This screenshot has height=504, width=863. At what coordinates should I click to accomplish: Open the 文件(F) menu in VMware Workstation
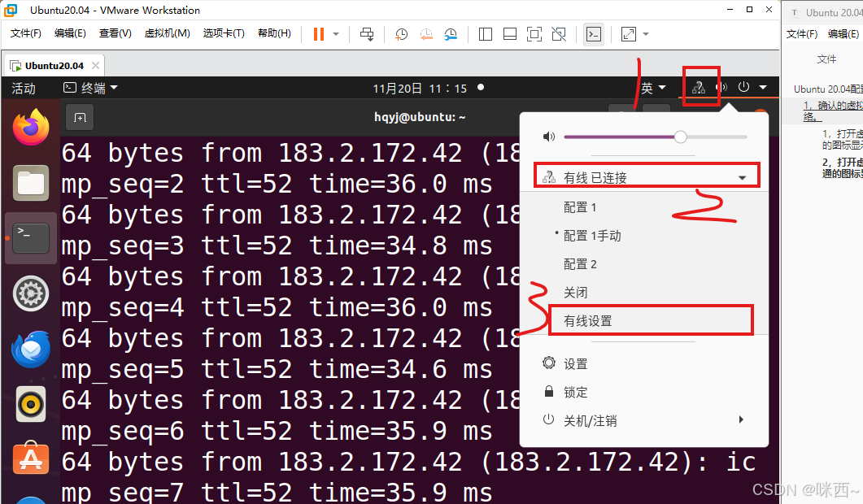(26, 33)
